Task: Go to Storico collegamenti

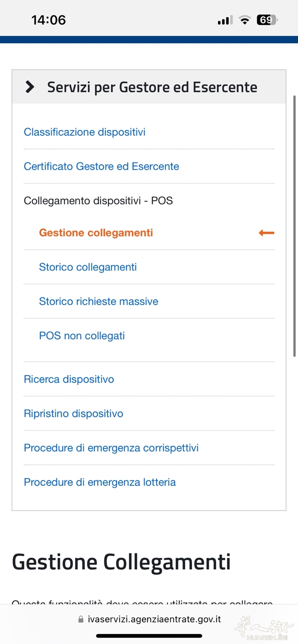Action: pos(88,267)
